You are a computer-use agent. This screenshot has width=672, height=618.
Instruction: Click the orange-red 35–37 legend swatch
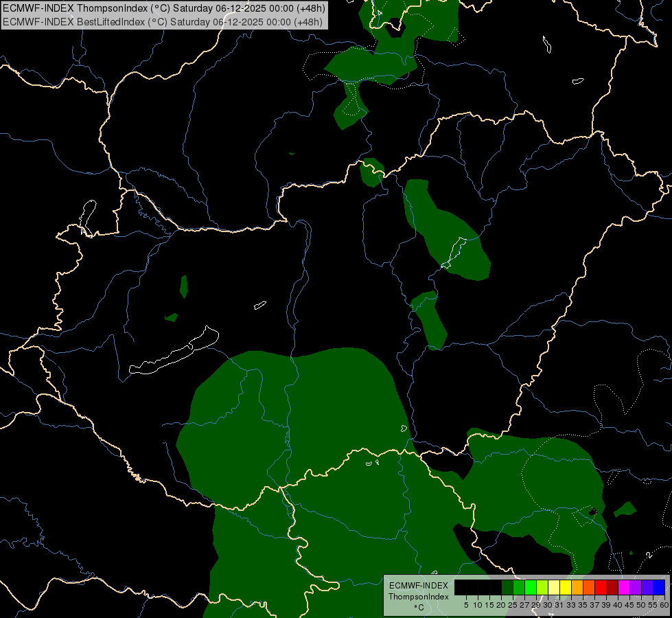click(x=589, y=587)
